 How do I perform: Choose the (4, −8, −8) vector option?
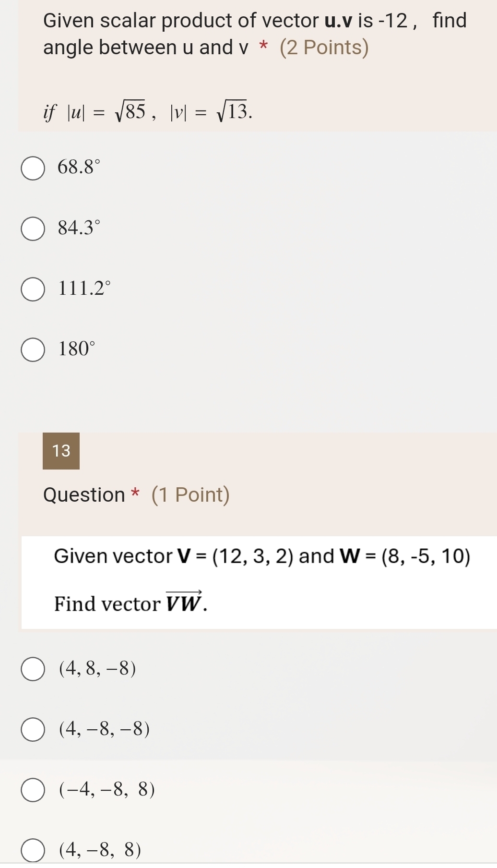33,730
